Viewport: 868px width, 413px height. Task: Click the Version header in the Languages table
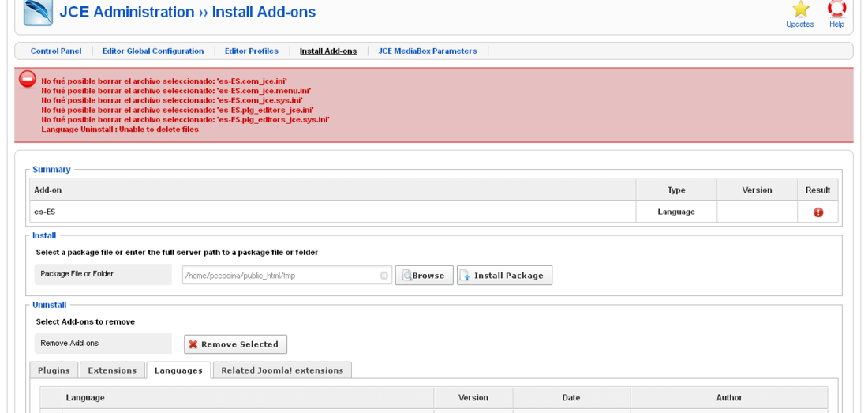[x=473, y=397]
